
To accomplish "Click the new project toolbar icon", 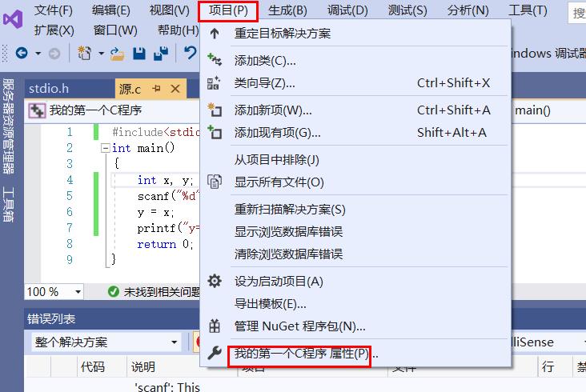I will (x=84, y=53).
